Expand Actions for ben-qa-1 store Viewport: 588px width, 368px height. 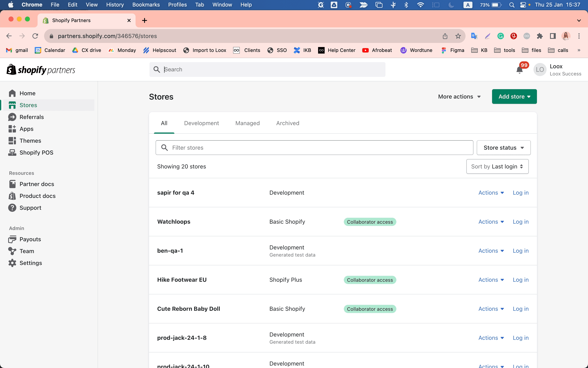click(491, 251)
